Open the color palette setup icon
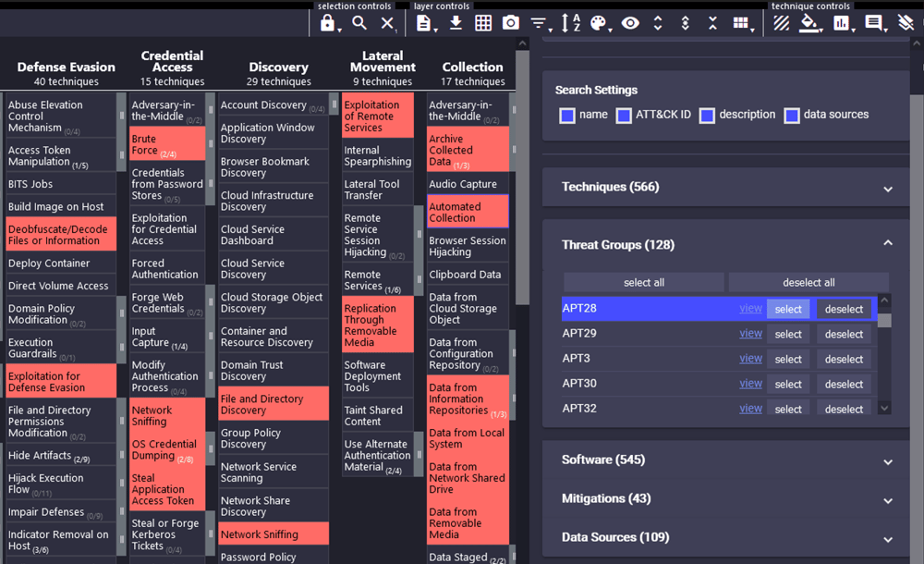Image resolution: width=924 pixels, height=564 pixels. pos(598,23)
